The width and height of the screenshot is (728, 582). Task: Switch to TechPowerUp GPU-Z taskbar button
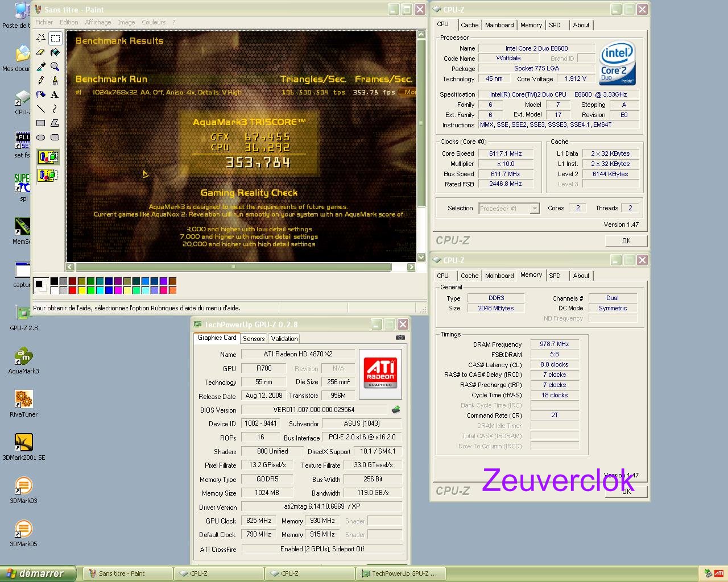point(400,573)
